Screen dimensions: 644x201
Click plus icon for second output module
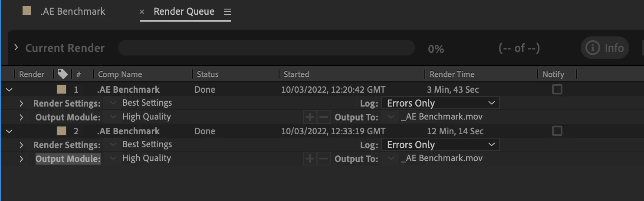coord(309,159)
